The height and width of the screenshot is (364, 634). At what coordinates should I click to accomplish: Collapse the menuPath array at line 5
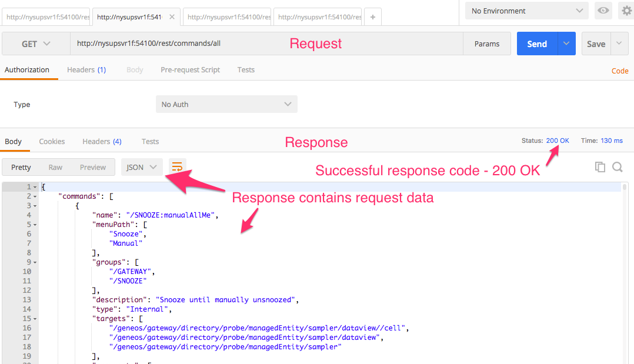(35, 225)
